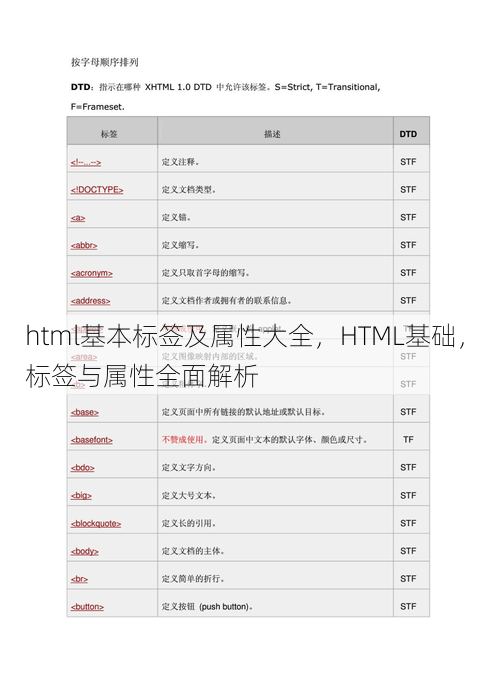The image size is (490, 696).
Task: Follow the <acronym> tag link
Action: [91, 273]
